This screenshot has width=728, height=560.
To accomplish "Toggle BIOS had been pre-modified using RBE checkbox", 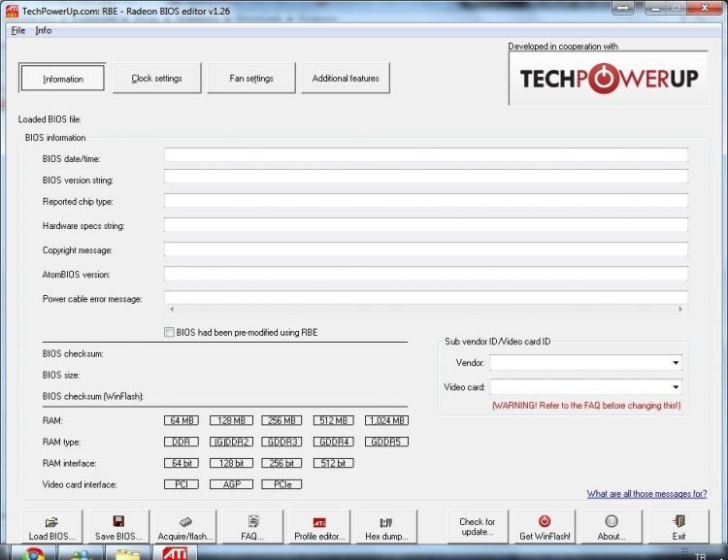I will coord(170,333).
